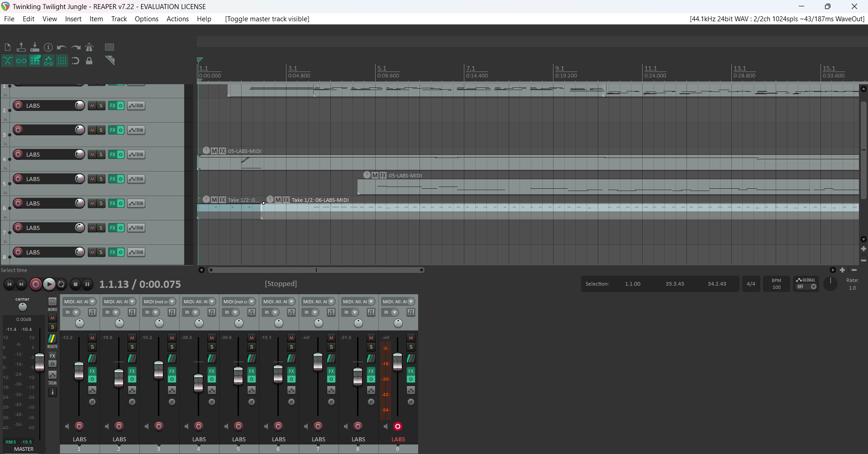The width and height of the screenshot is (868, 454).
Task: Open the File menu
Action: tap(9, 19)
